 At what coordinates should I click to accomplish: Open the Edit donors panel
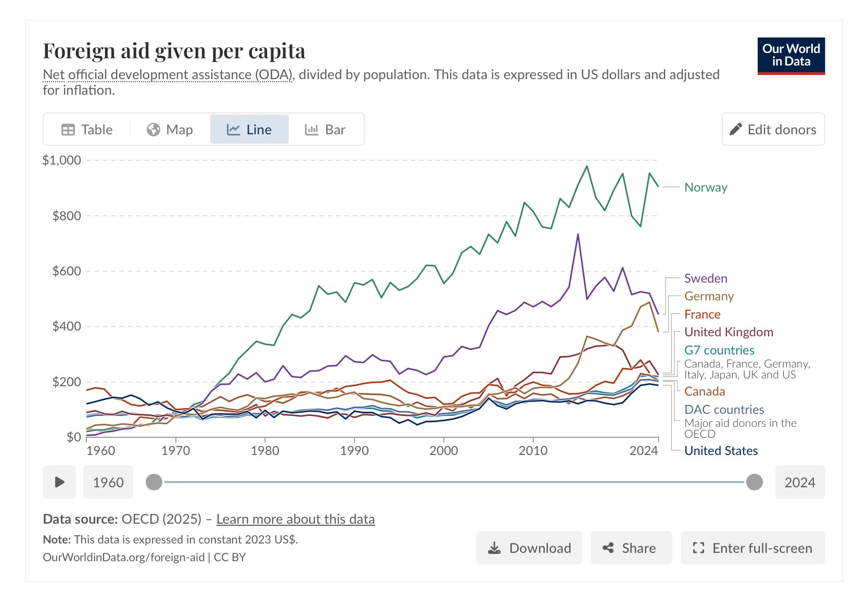pyautogui.click(x=773, y=130)
